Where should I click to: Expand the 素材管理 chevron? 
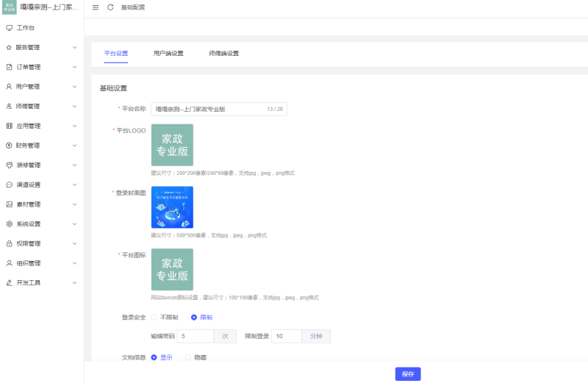75,204
